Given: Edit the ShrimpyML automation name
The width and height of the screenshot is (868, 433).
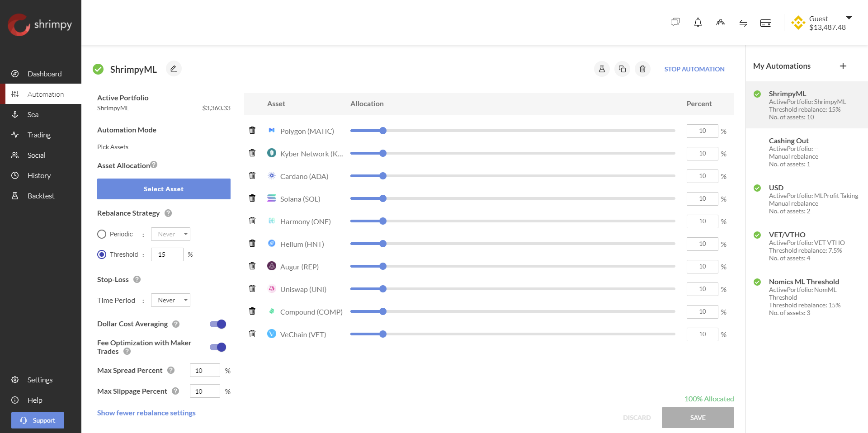Looking at the screenshot, I should 174,69.
